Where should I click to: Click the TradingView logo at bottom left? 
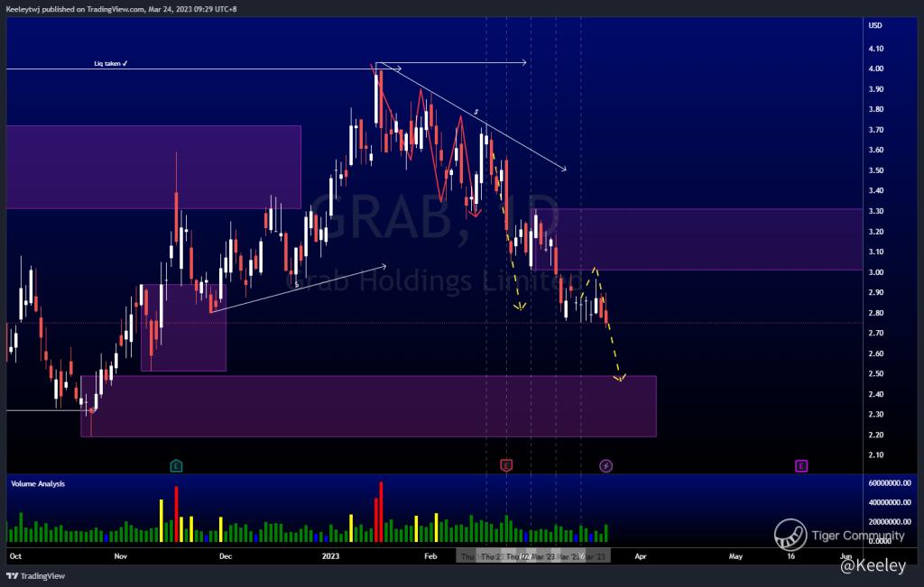(35, 576)
